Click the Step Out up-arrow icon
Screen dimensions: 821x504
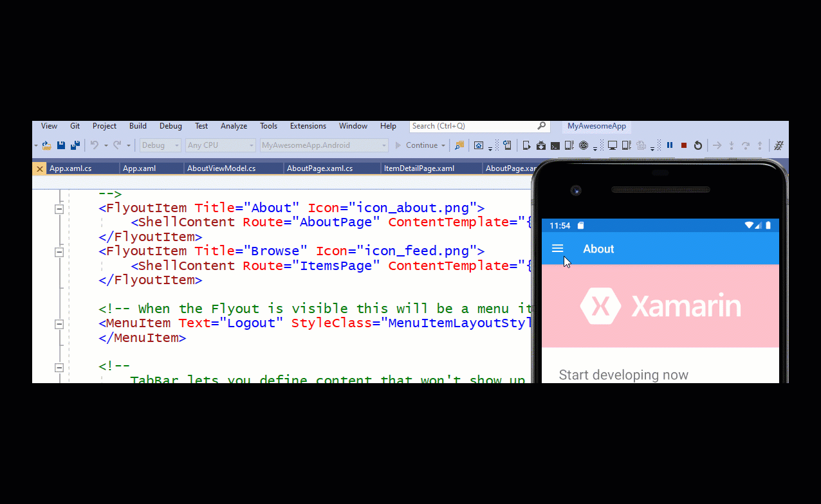(760, 145)
